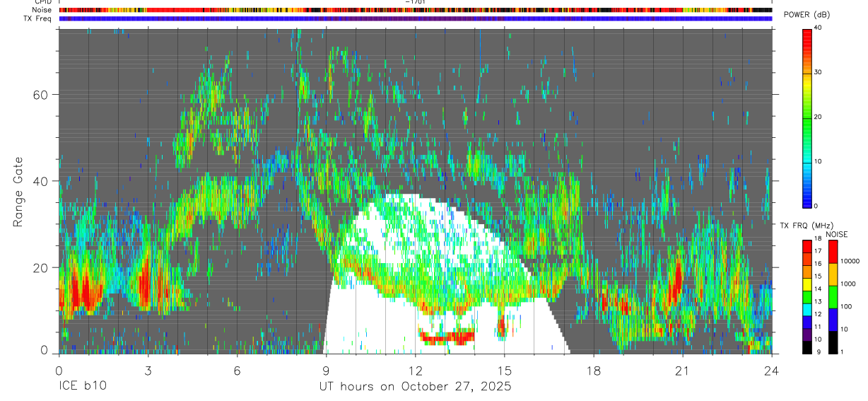Click the cyan 12-13 MHz frequency swatch
Viewport: 868px width, 401px height.
(x=807, y=310)
